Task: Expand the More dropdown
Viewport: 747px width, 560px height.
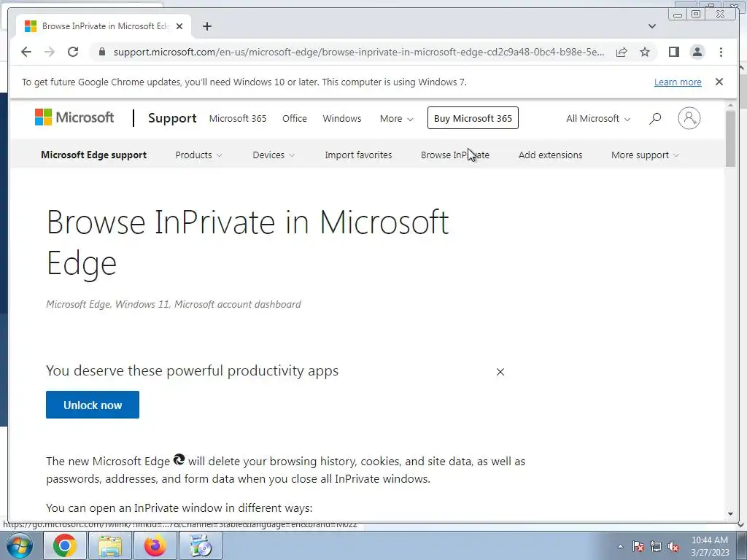Action: 396,119
